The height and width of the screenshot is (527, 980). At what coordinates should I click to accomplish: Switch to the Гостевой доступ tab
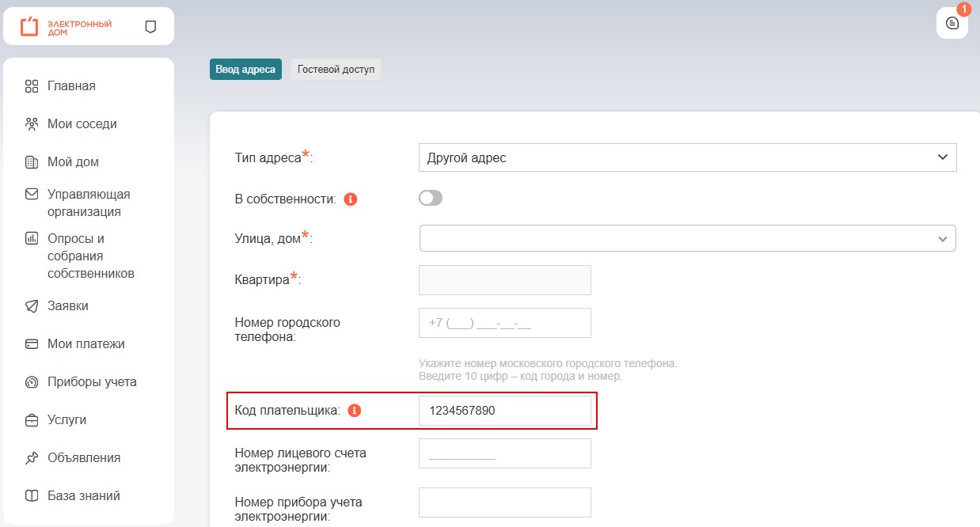(x=336, y=70)
